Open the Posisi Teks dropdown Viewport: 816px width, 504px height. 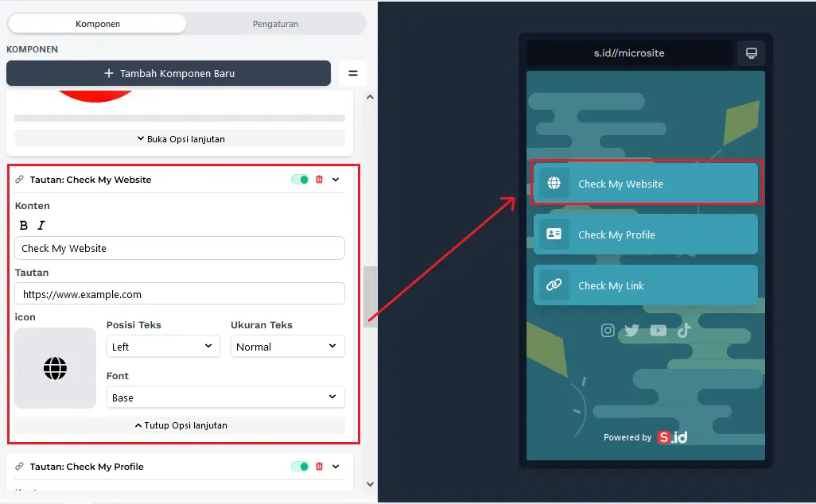163,347
